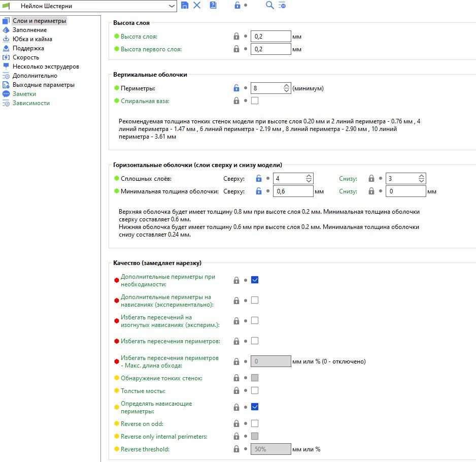This screenshot has height=462, width=476.
Task: Open the Заполнение settings page
Action: point(29,30)
